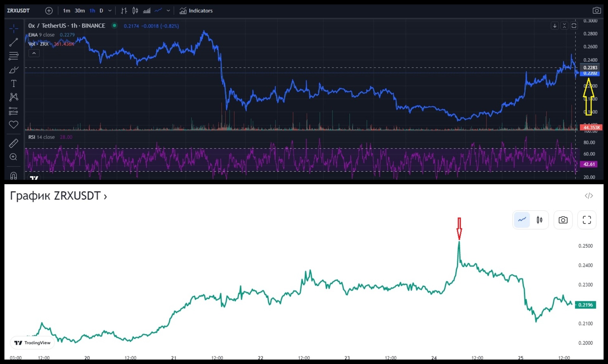Open the embed code icon
The image size is (608, 364).
pos(589,196)
